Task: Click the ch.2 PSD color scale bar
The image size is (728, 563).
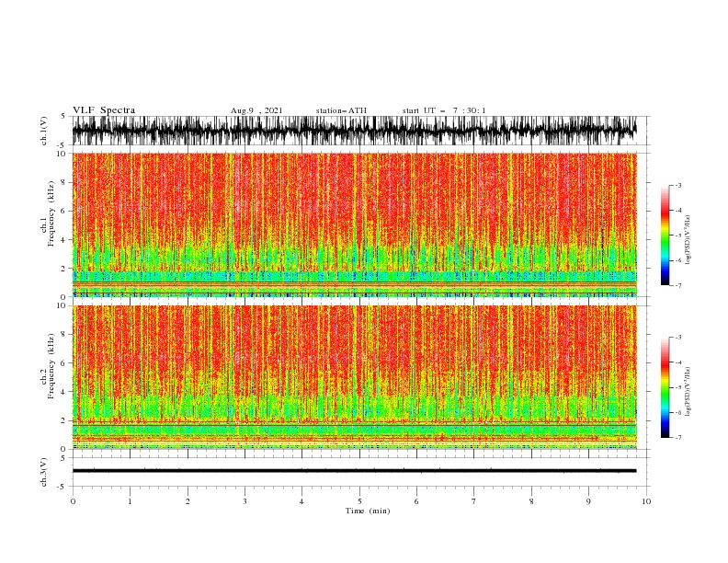Action: 665,387
